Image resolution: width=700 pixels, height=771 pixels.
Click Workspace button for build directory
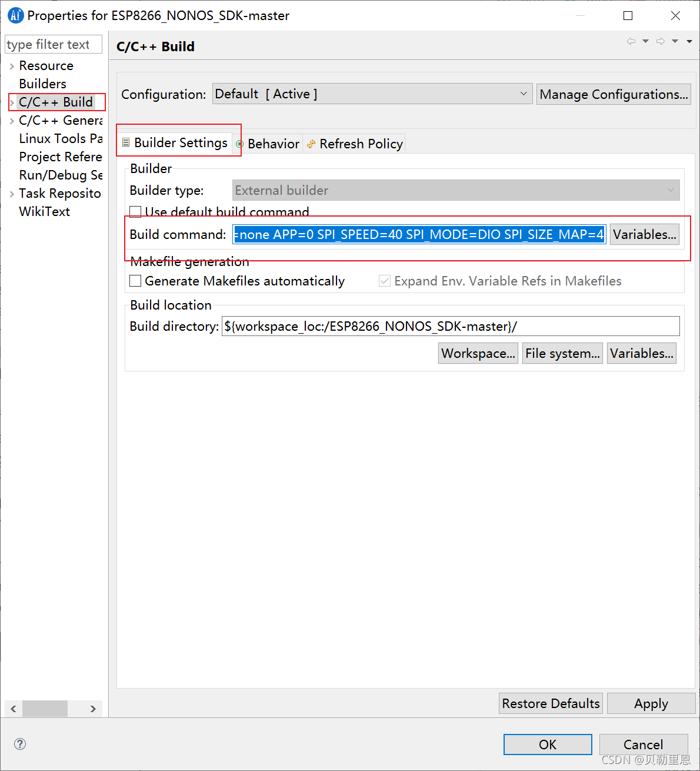tap(478, 353)
